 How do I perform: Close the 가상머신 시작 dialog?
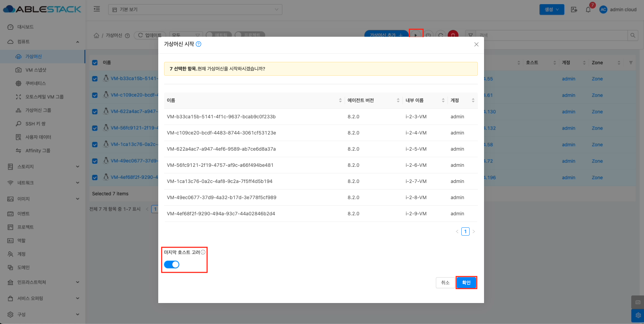coord(476,44)
